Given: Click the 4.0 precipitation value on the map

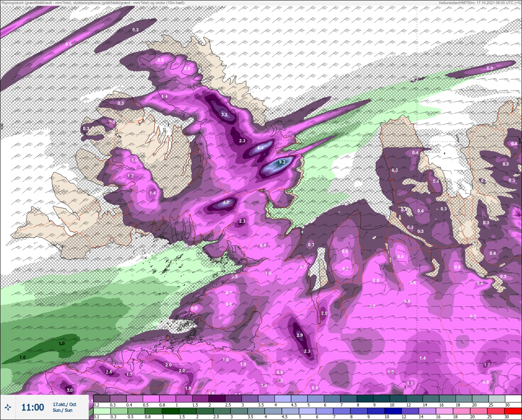Looking at the screenshot, I should [x=226, y=202].
